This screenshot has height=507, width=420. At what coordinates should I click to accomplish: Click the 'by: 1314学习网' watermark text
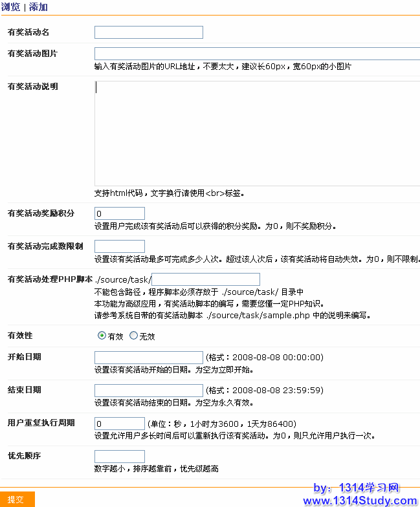pyautogui.click(x=365, y=488)
